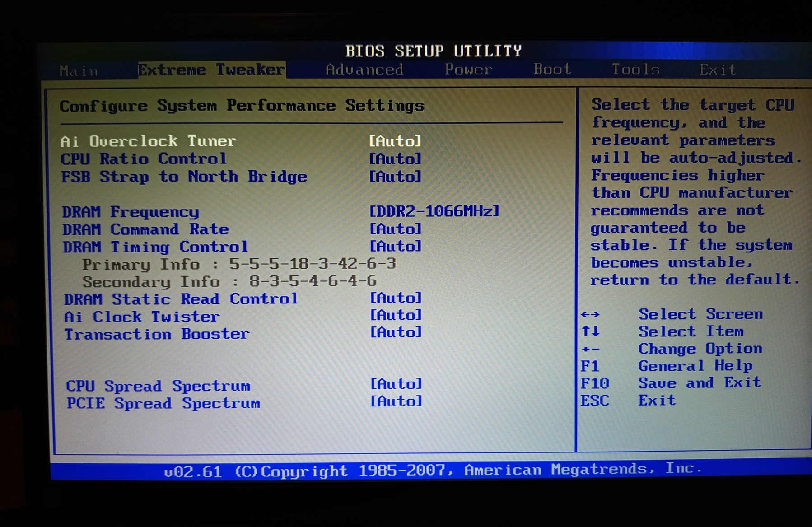Change Ai Clock Twister [Auto] value
This screenshot has height=527, width=812.
click(x=396, y=315)
